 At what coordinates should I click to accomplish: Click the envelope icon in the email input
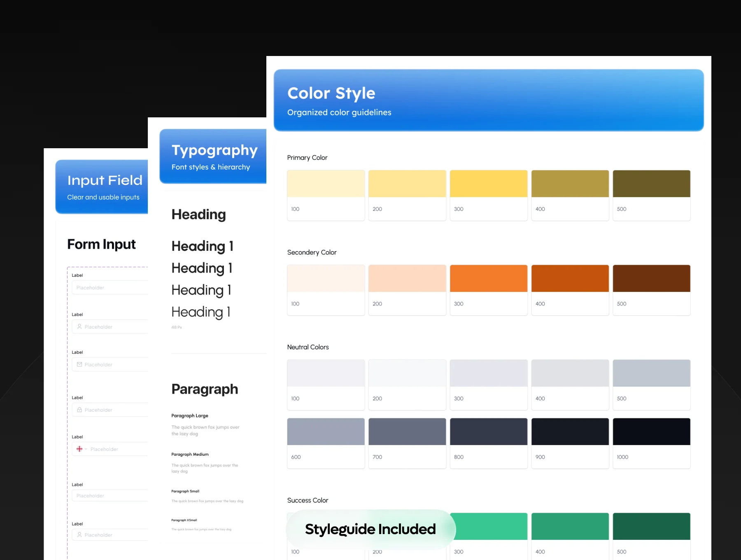click(x=79, y=364)
